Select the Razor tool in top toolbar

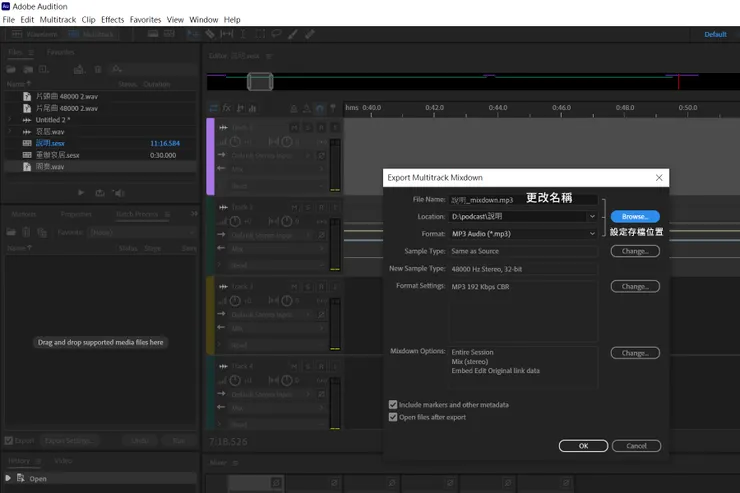click(210, 34)
